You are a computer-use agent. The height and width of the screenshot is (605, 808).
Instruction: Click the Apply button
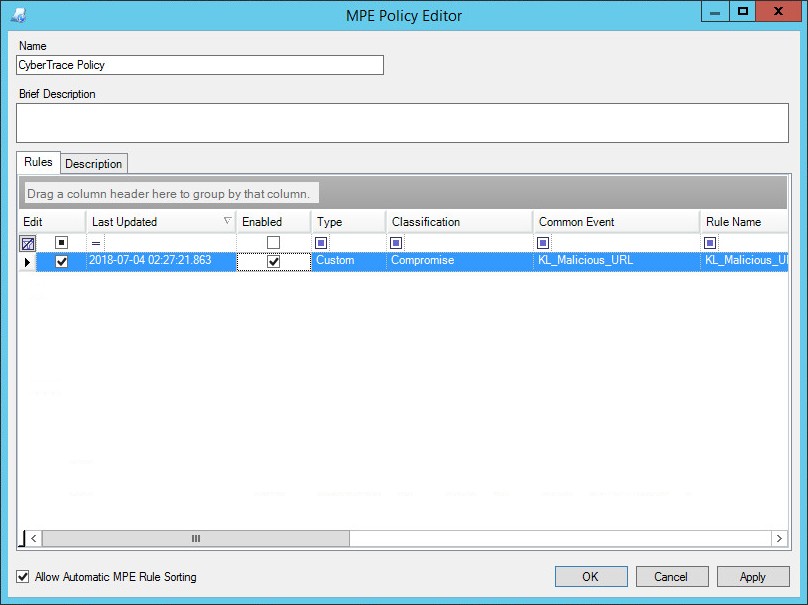tap(753, 576)
